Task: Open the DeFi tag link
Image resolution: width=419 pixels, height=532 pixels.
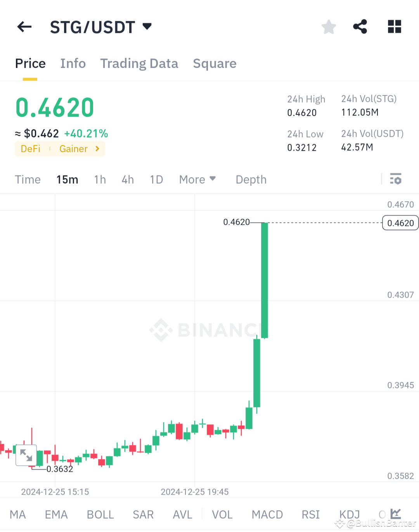Action: 30,149
